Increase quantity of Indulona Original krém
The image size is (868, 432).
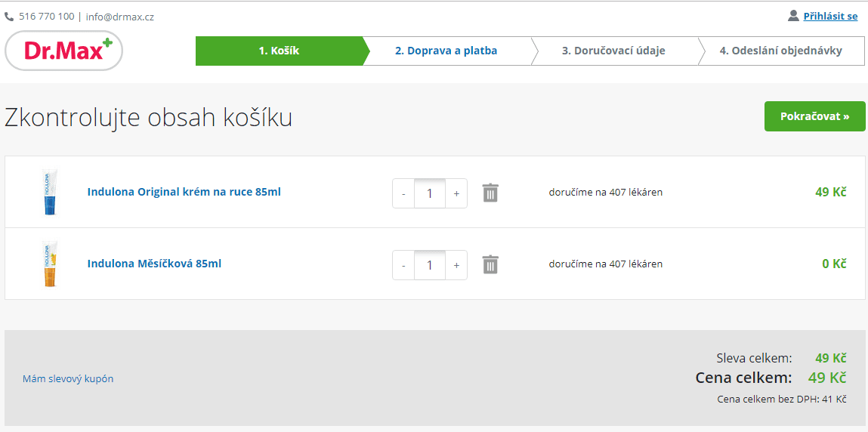456,193
